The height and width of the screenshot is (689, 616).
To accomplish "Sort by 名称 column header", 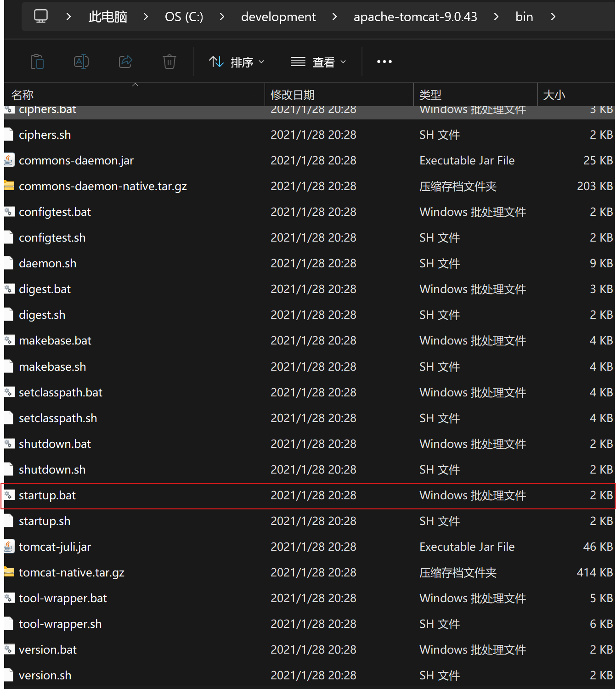I will pos(134,95).
